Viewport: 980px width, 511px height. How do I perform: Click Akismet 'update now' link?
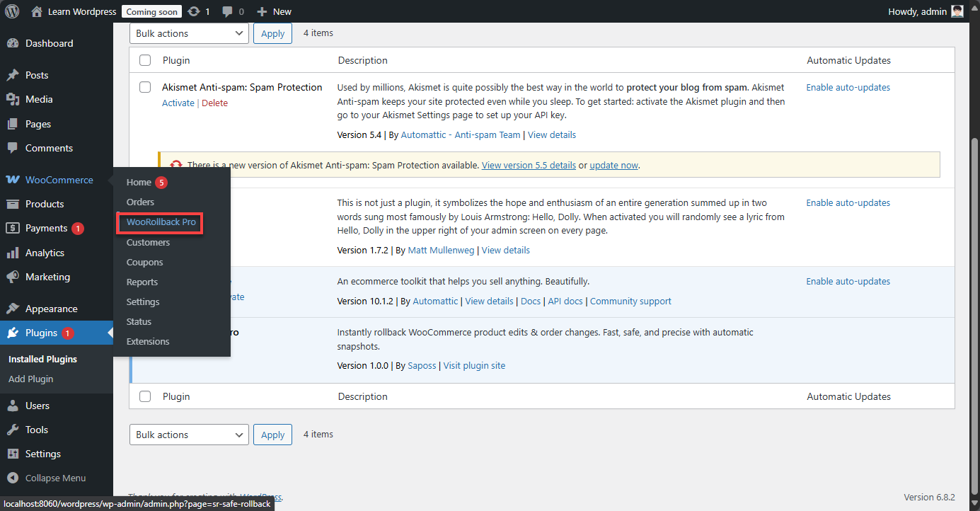coord(613,165)
